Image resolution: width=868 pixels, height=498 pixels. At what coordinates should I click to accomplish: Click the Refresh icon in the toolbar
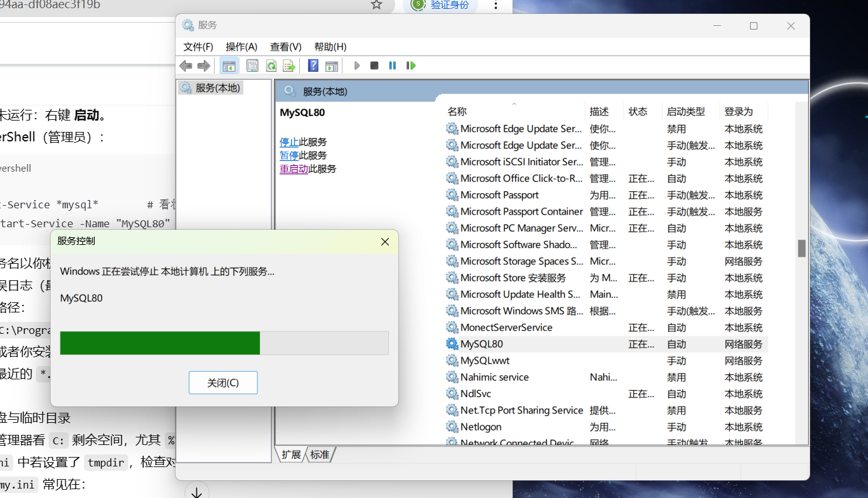(271, 65)
